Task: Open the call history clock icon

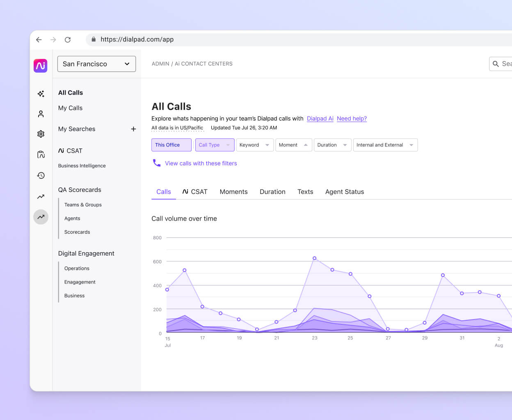Action: (40, 176)
